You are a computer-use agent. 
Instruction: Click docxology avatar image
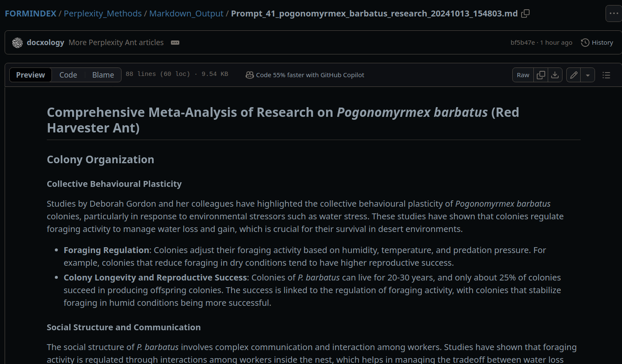[x=17, y=43]
